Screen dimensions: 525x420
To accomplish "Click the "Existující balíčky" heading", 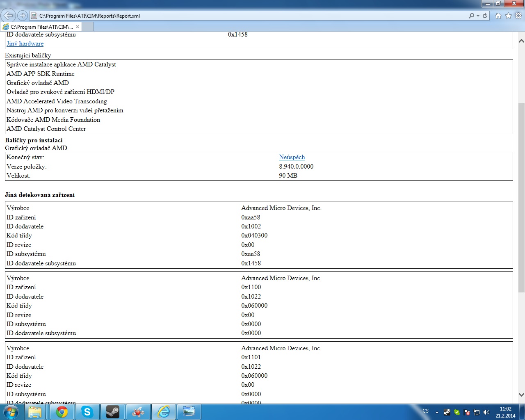I will [28, 55].
